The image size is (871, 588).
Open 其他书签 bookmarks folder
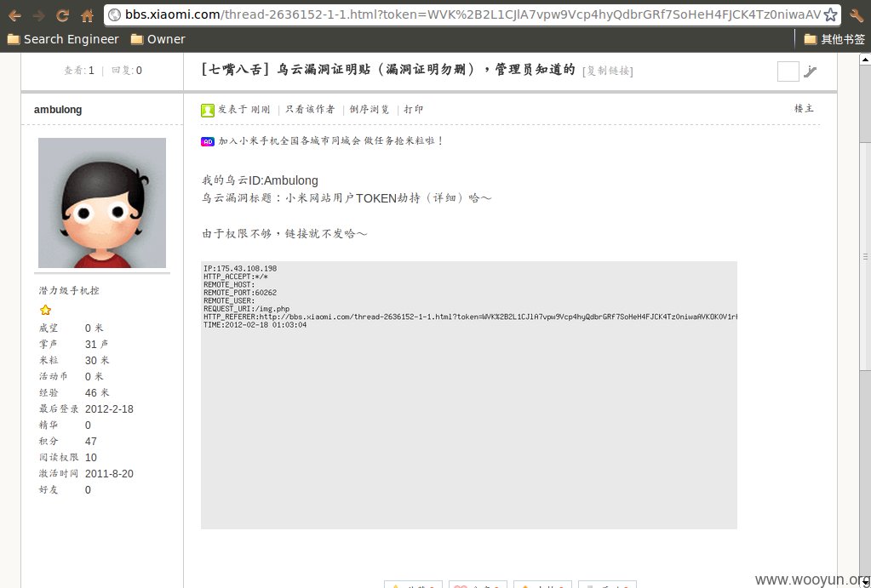coord(834,39)
